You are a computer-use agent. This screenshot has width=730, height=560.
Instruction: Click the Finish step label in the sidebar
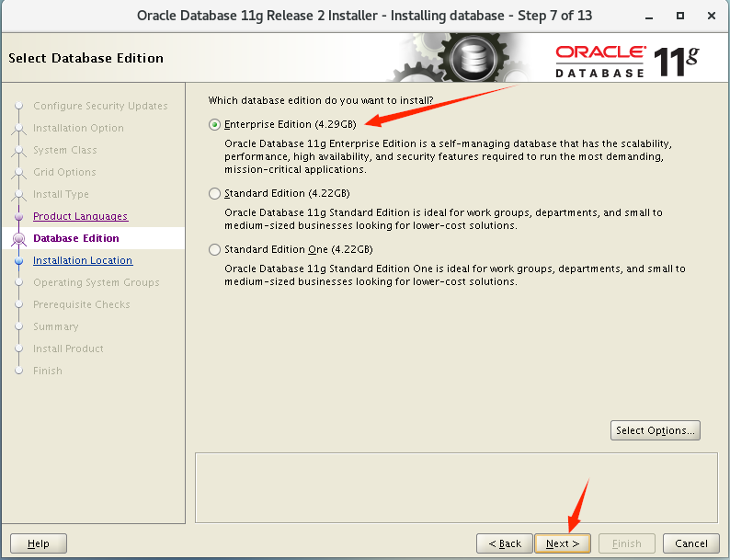coord(48,371)
